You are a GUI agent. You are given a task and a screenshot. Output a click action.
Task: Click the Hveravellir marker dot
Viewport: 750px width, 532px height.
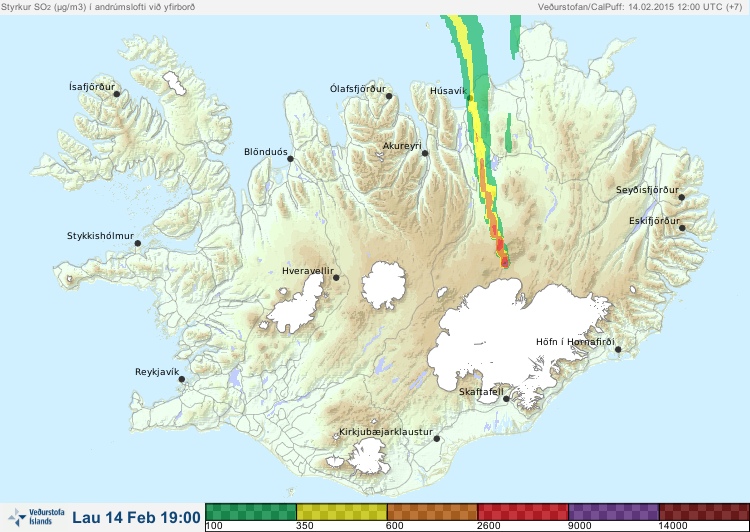[x=336, y=278]
